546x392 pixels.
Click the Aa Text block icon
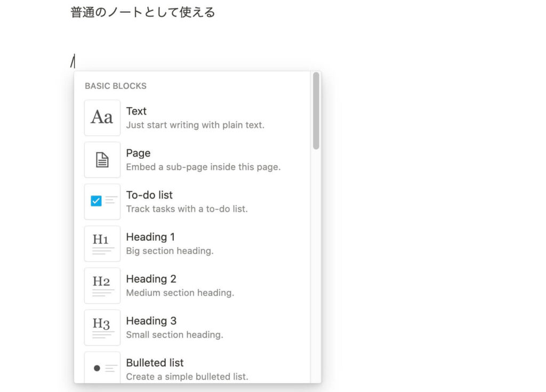[x=102, y=118]
